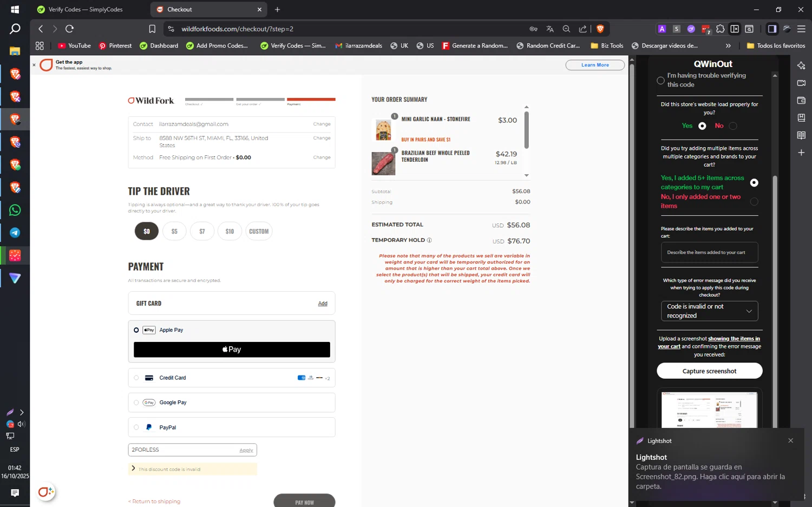
Task: Open the saved passwords key icon
Action: (x=533, y=29)
